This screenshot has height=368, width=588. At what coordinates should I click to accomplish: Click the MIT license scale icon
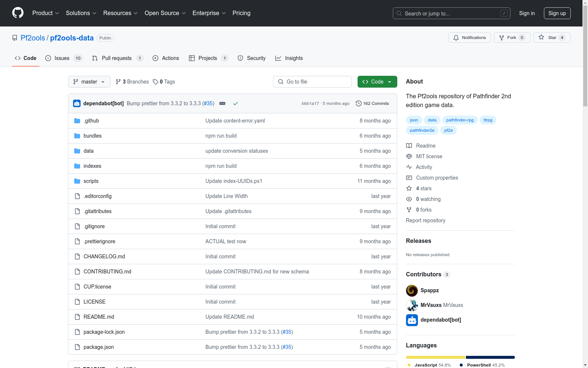pos(409,156)
